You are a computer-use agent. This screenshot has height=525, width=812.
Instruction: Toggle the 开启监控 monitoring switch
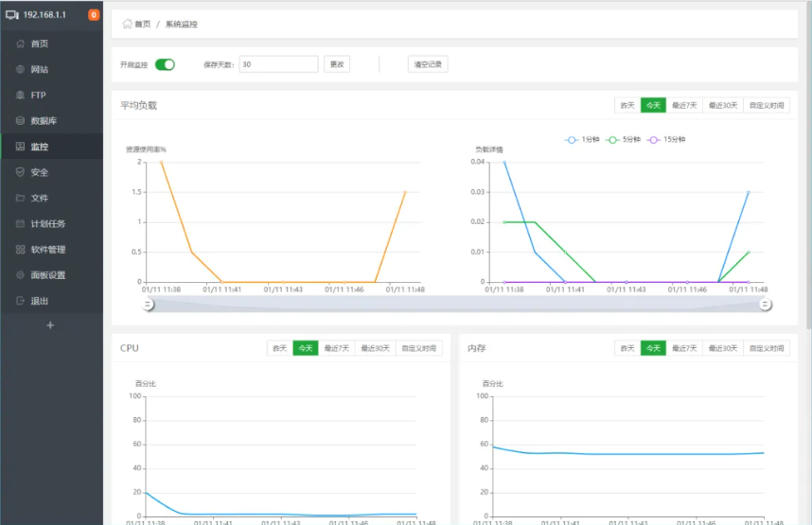pos(165,64)
